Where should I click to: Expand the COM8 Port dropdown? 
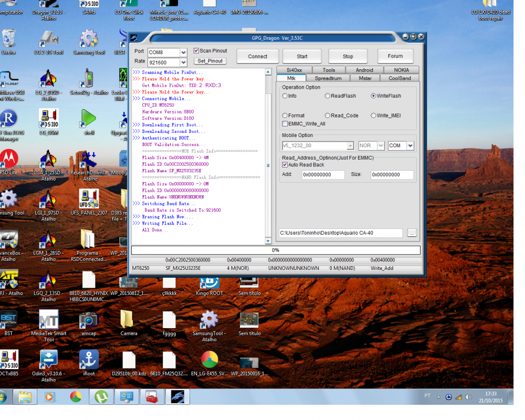point(183,52)
